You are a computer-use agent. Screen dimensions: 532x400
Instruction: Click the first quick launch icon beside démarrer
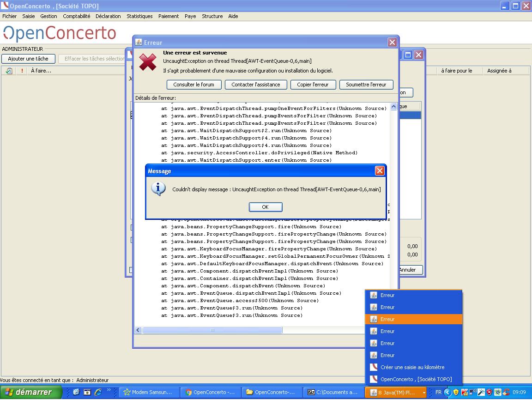(76, 392)
